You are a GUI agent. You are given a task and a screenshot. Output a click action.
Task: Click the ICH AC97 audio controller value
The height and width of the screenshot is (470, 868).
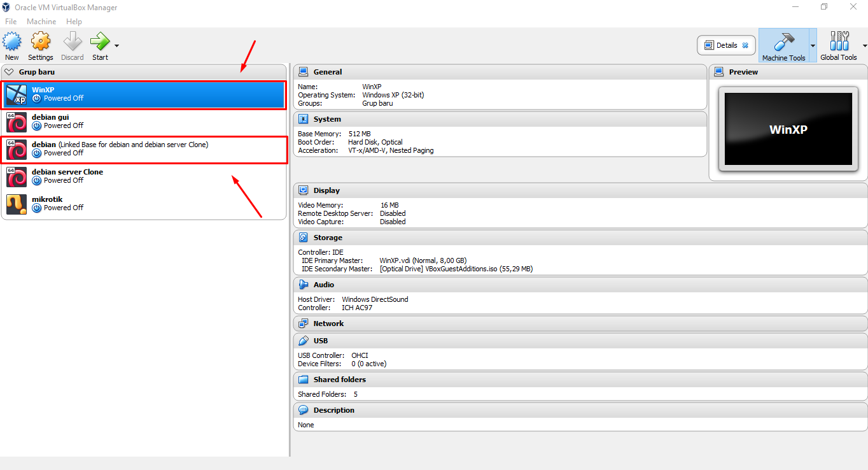tap(357, 308)
